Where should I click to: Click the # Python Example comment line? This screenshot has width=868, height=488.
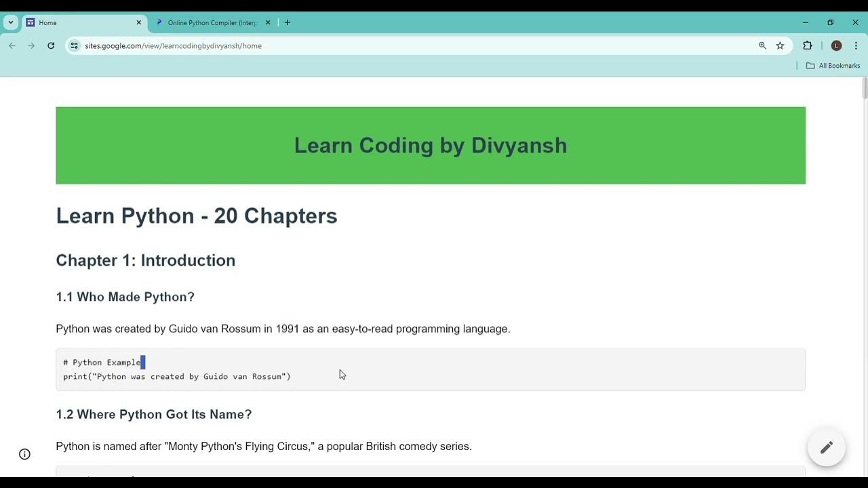(x=102, y=363)
